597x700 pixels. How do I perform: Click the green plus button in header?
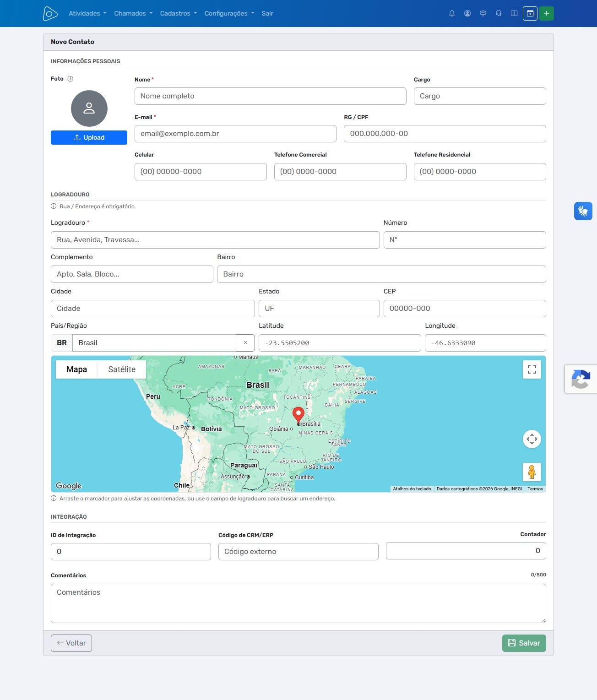pos(547,14)
